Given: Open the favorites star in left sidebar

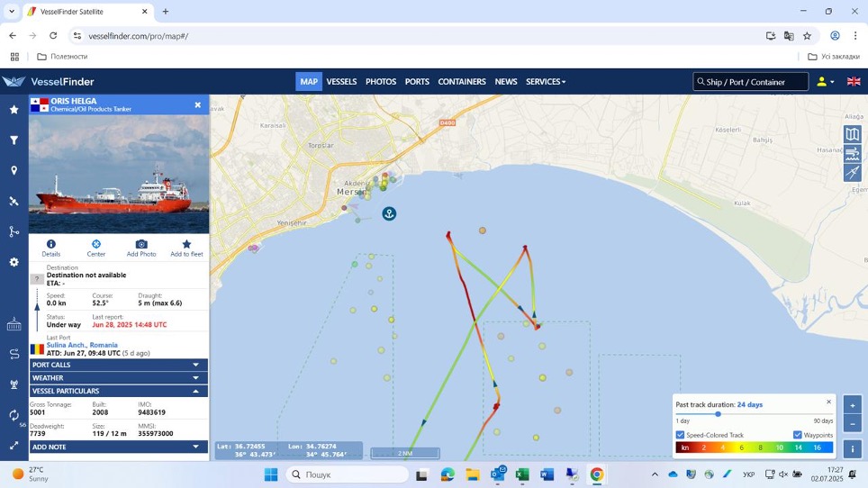Looking at the screenshot, I should point(14,110).
